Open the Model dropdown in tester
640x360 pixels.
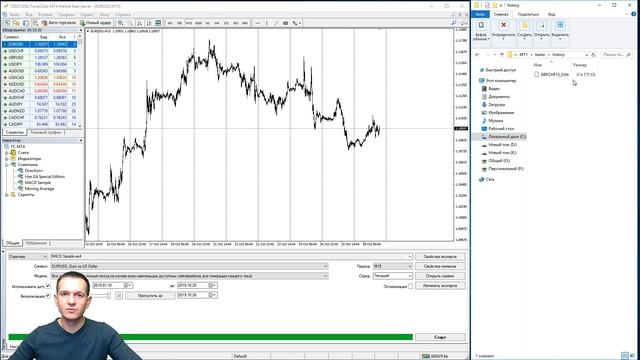point(189,276)
